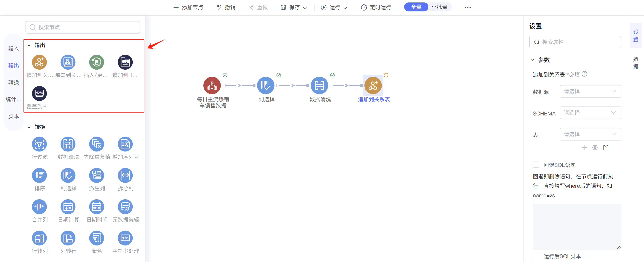
Task: Choose the 日期时间 node icon
Action: [x=96, y=207]
